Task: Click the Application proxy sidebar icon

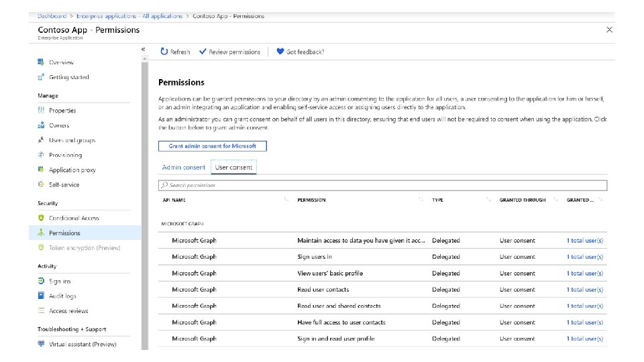Action: pyautogui.click(x=42, y=170)
